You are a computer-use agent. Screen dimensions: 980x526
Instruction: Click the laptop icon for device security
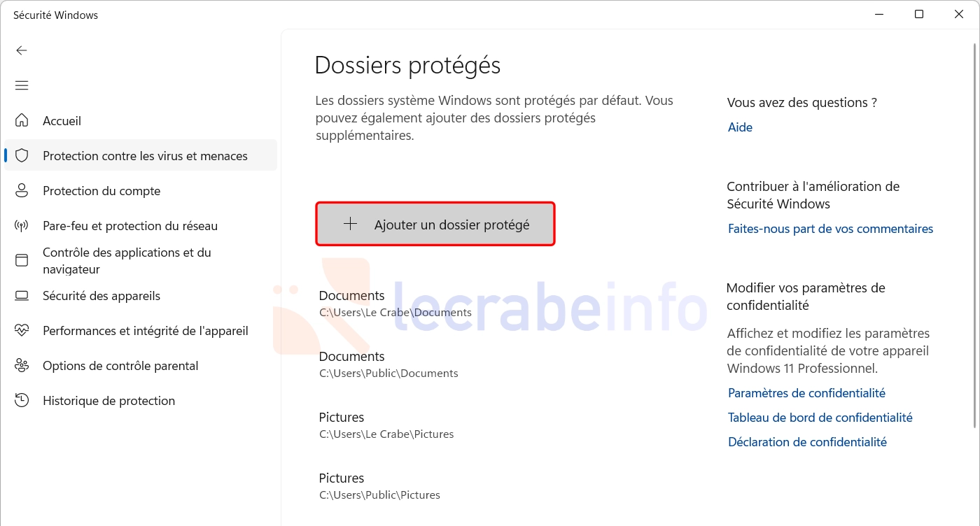(x=22, y=295)
